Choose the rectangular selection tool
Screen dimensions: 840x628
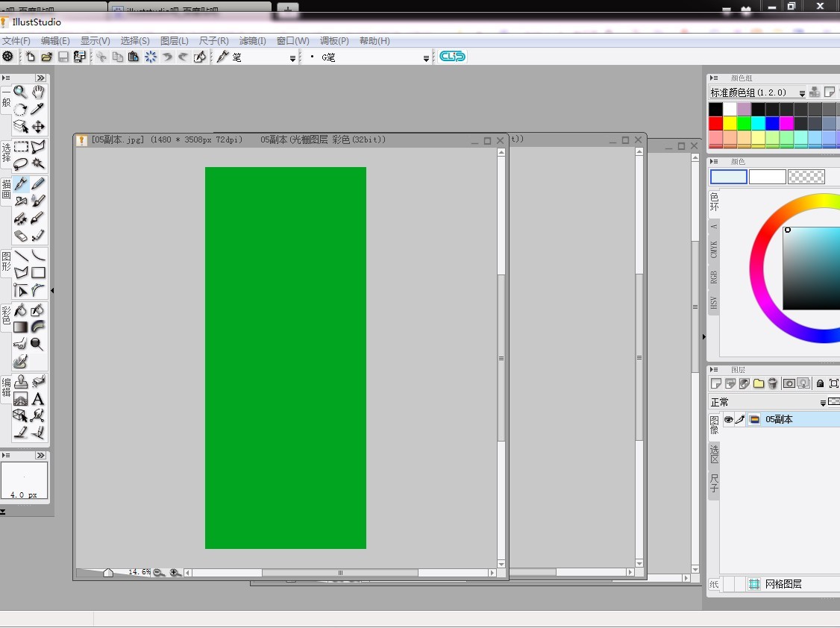point(21,147)
